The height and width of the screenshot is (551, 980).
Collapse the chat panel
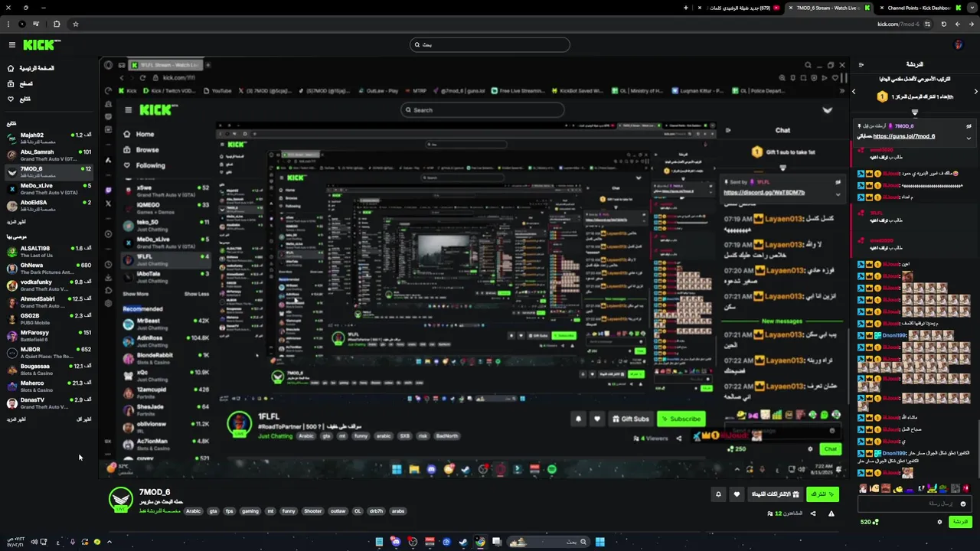click(x=861, y=65)
